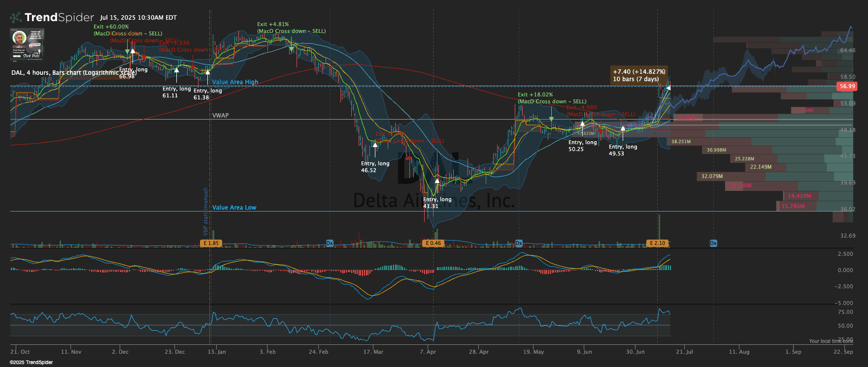Click the Dx dividend marker near 24. Feb

[330, 243]
